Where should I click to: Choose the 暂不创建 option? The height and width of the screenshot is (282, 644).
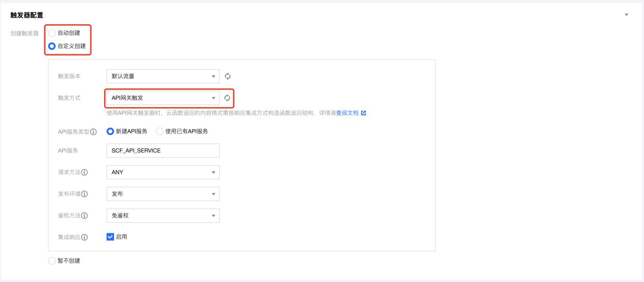pyautogui.click(x=51, y=261)
